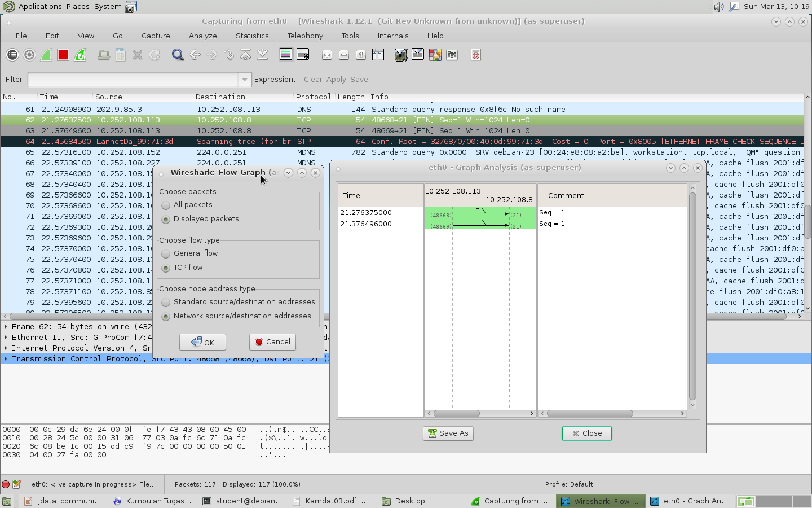The image size is (812, 508).
Task: Click inside the Filter input field
Action: tap(133, 80)
